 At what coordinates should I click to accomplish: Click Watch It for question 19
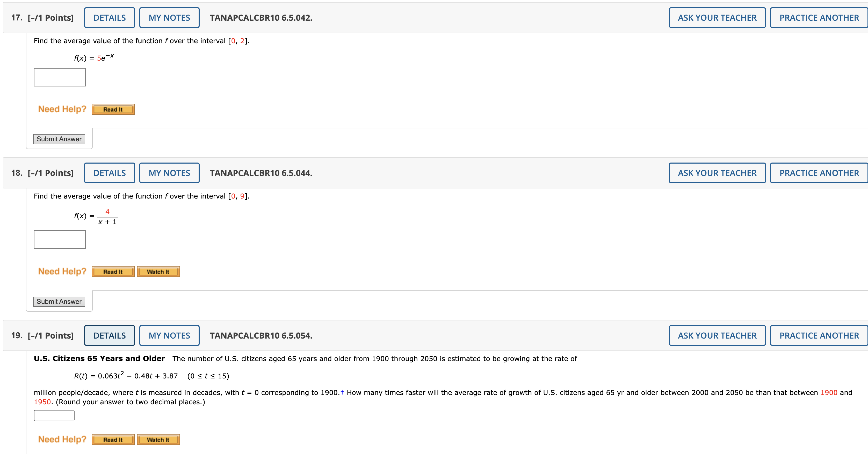pos(158,440)
